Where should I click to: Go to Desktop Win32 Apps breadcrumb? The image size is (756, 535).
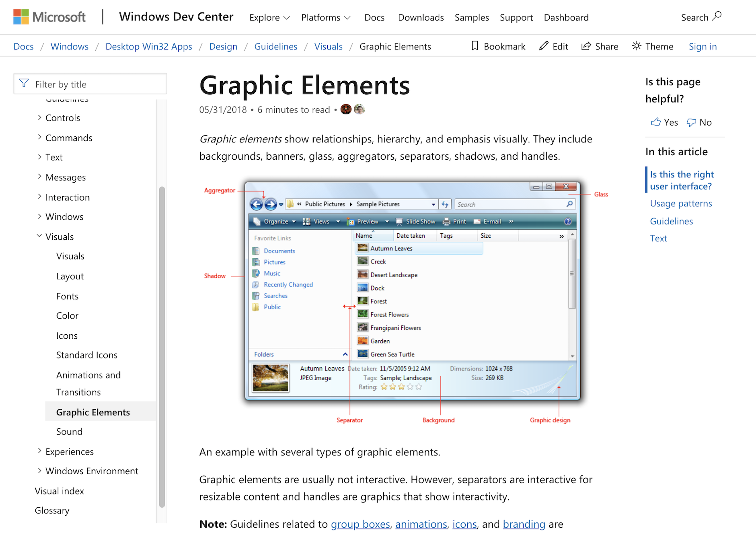coord(149,47)
